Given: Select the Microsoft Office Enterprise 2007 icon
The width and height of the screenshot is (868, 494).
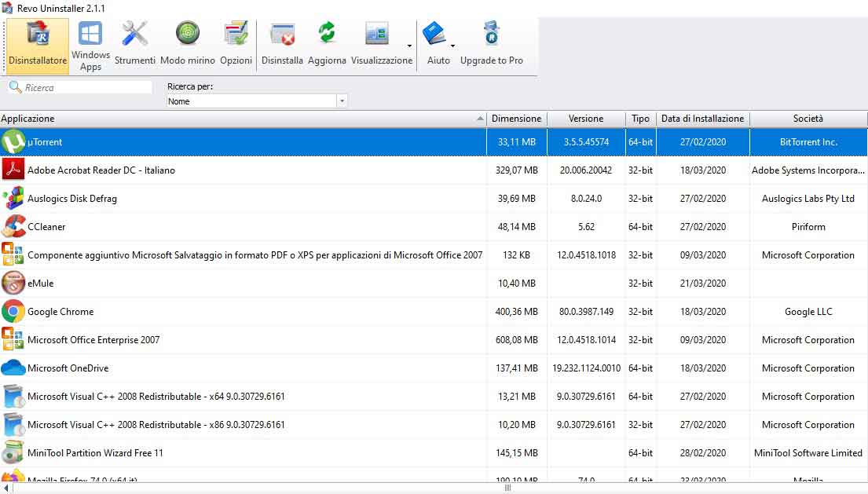Looking at the screenshot, I should coord(13,339).
